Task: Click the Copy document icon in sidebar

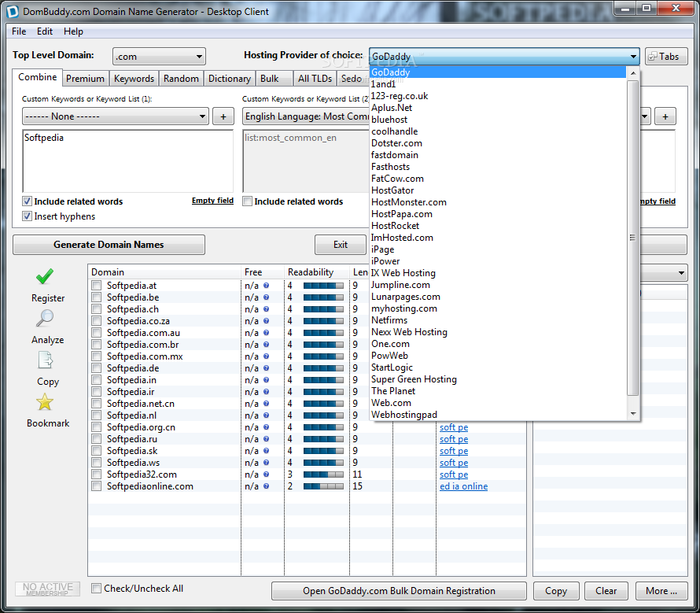Action: [x=45, y=360]
